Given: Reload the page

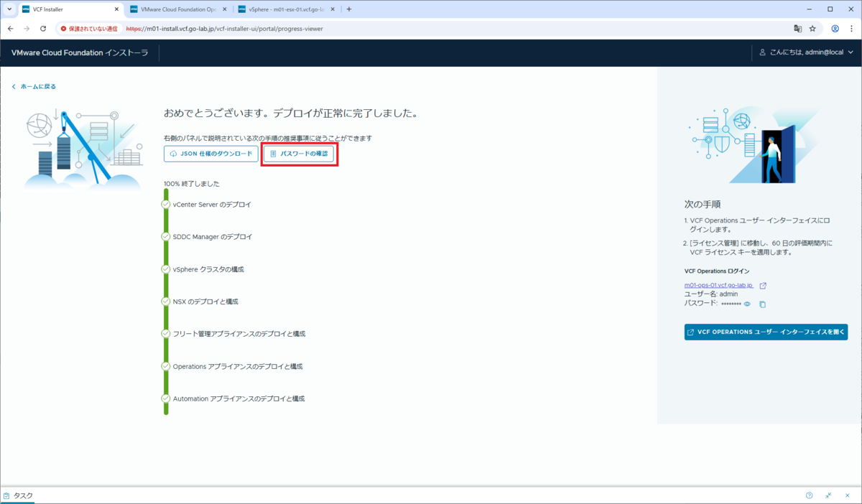Looking at the screenshot, I should 43,29.
